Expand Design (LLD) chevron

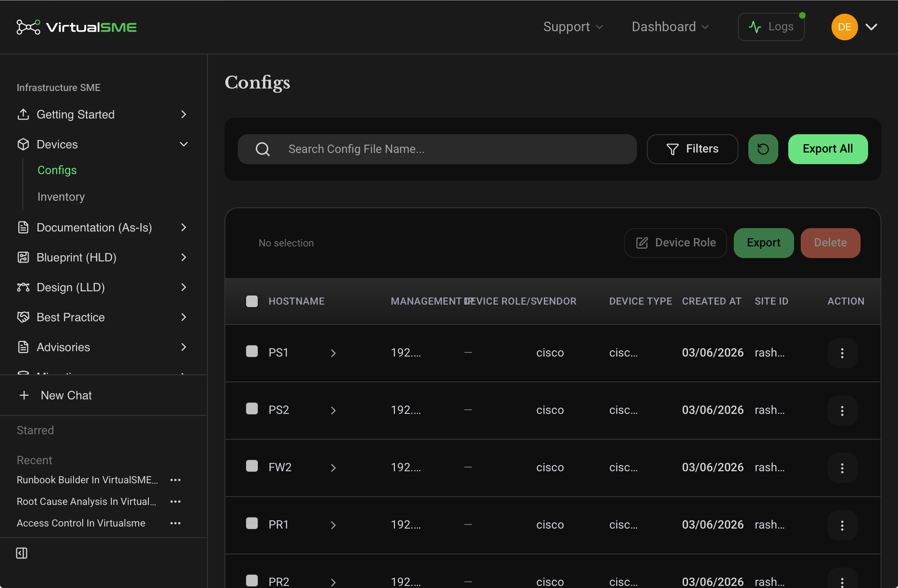(x=184, y=287)
